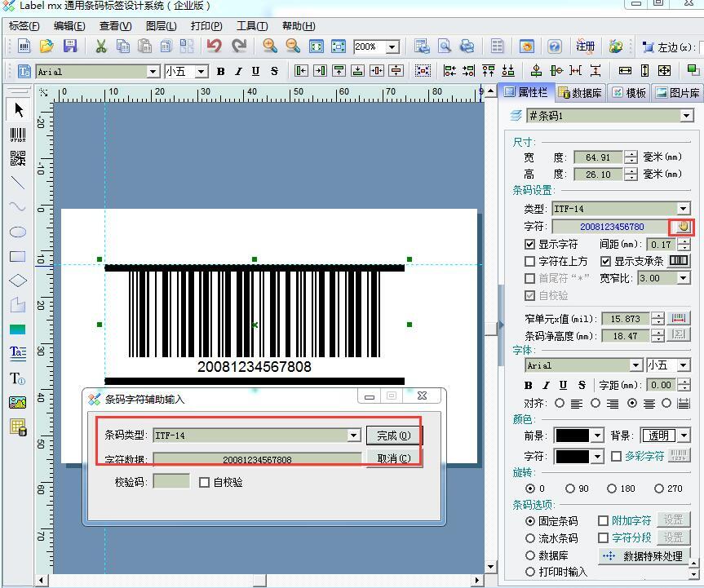Enable 字符分段 checkbox

tap(604, 537)
